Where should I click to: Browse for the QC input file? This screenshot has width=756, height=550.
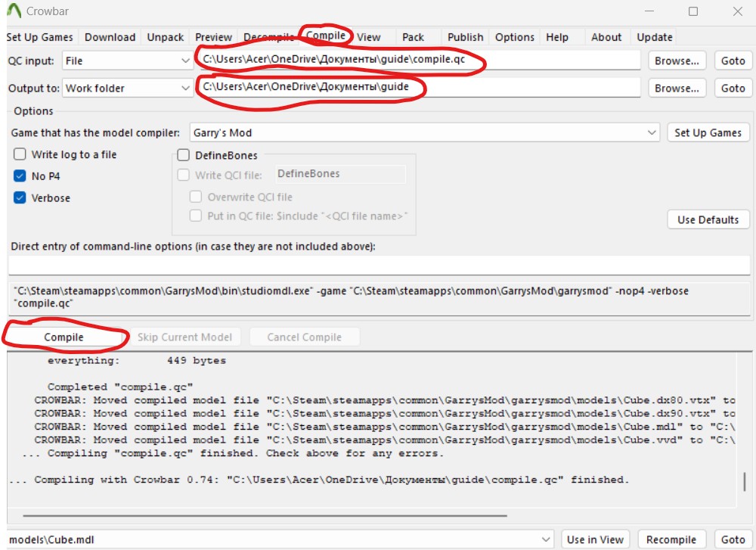coord(677,61)
